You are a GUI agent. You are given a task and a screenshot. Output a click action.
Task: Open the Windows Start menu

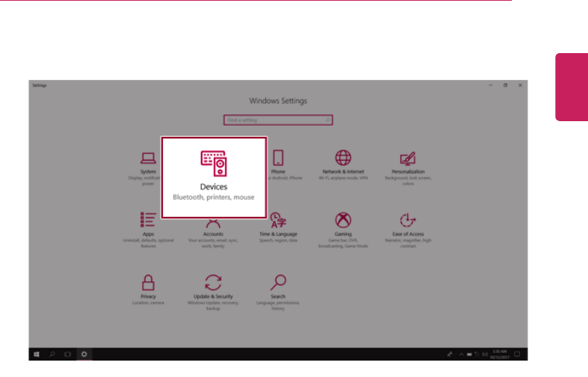(37, 354)
